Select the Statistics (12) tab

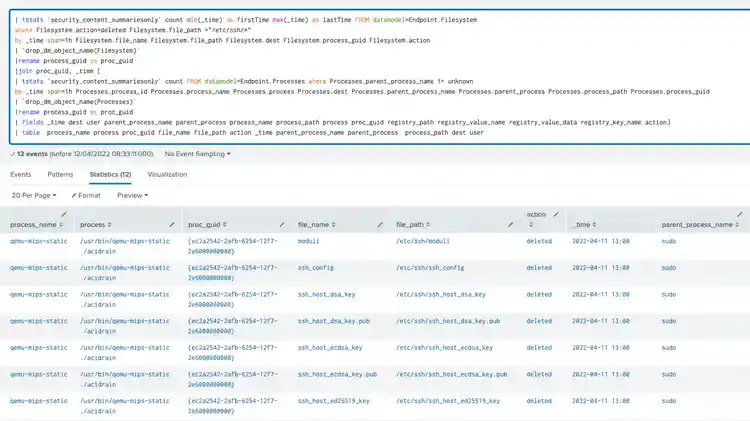(110, 174)
